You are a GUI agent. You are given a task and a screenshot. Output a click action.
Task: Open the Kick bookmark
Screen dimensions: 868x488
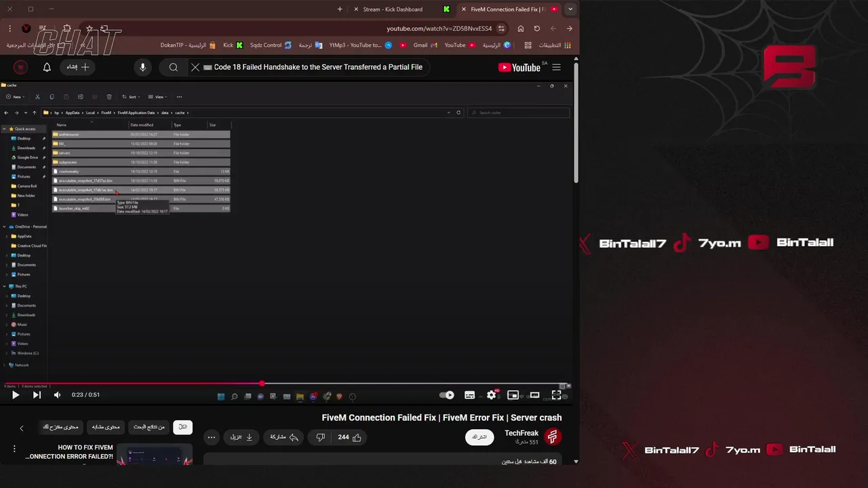click(233, 45)
